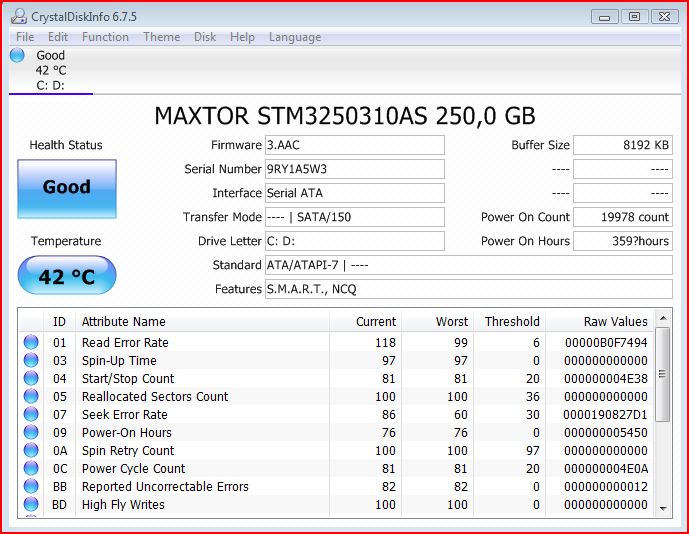
Task: Click the status orb beside Spin-Up Time
Action: [31, 361]
